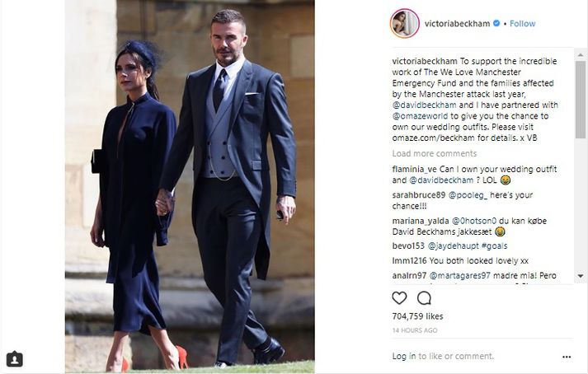Click the comments scrollbar thumb
This screenshot has width=588, height=374.
pos(581,100)
